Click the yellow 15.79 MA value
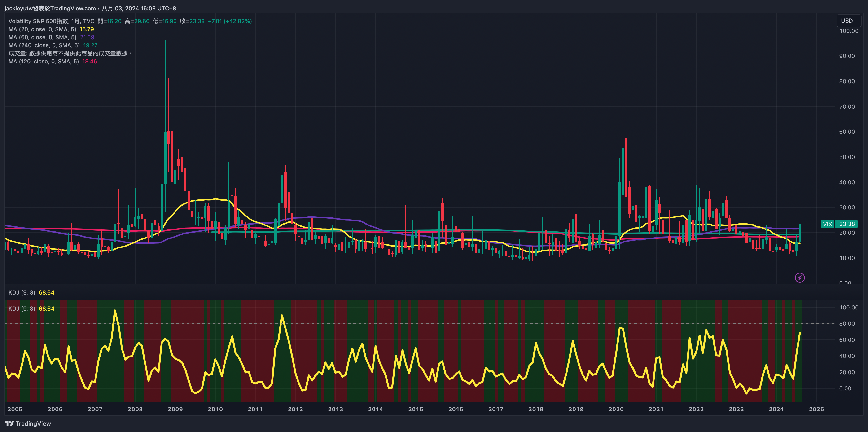The width and height of the screenshot is (868, 432). 87,29
